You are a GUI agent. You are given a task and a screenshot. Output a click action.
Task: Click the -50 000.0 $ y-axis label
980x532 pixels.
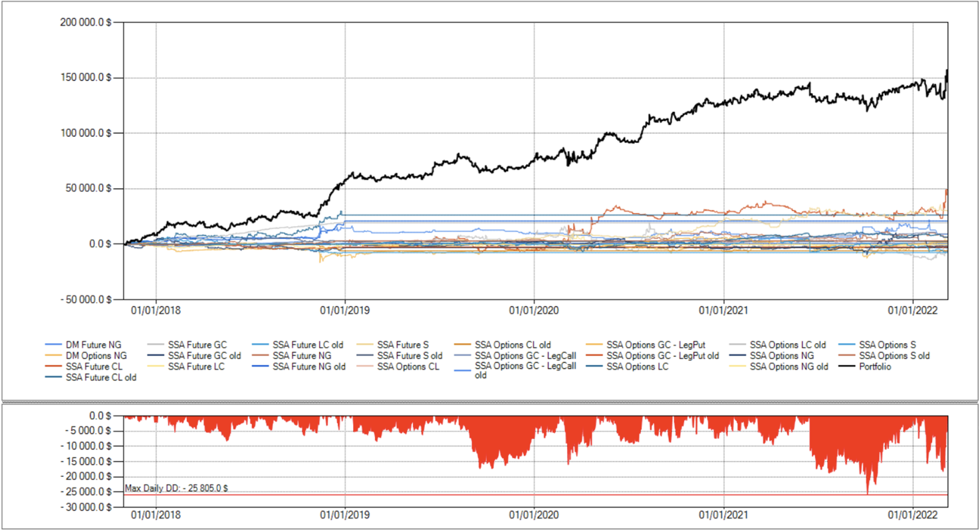tap(85, 299)
